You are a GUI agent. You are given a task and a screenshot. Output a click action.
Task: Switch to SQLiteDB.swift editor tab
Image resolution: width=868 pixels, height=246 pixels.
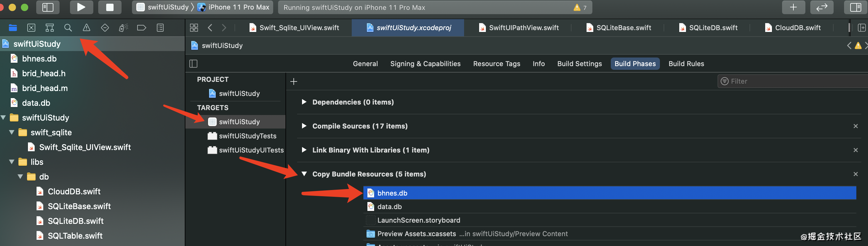(708, 28)
